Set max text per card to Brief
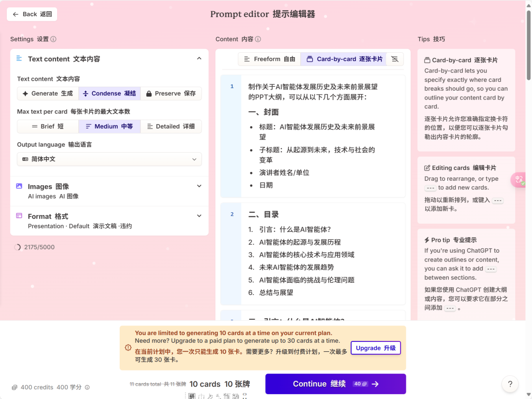The image size is (532, 399). pyautogui.click(x=48, y=127)
